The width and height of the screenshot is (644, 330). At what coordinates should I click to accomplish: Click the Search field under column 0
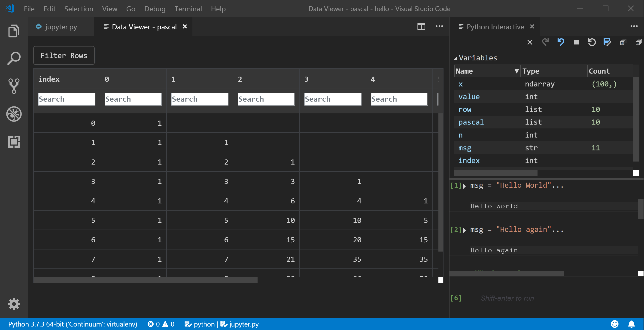pyautogui.click(x=133, y=99)
